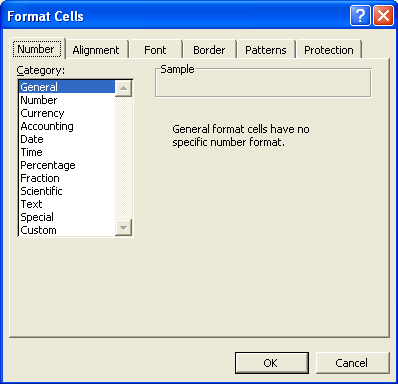Screen dimensions: 398x384
Task: Click the Cancel button
Action: click(352, 363)
